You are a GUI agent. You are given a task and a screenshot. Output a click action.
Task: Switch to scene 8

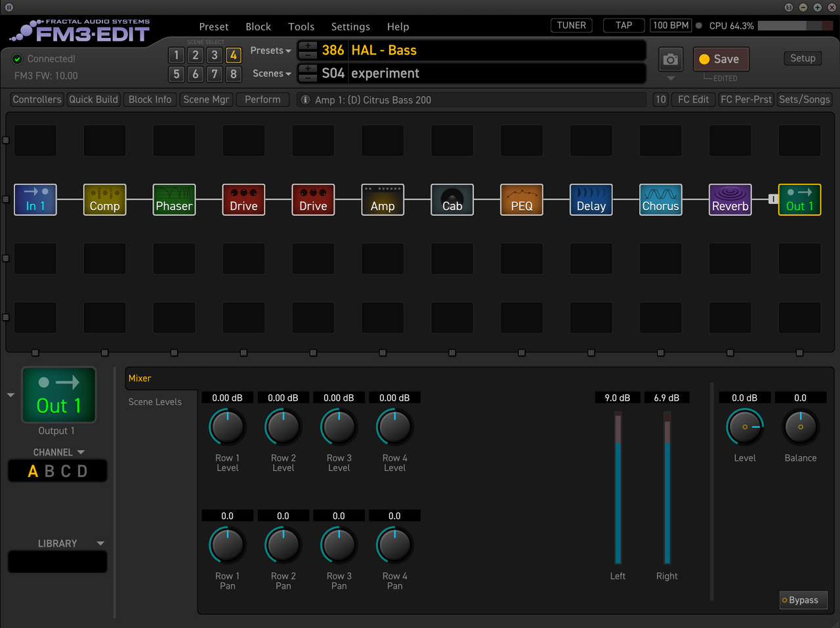tap(233, 74)
